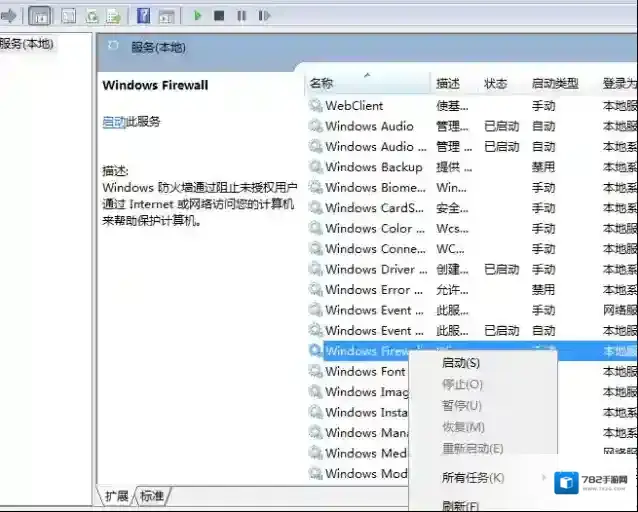
Task: Switch to the 标准 tab at the bottom
Action: 152,496
